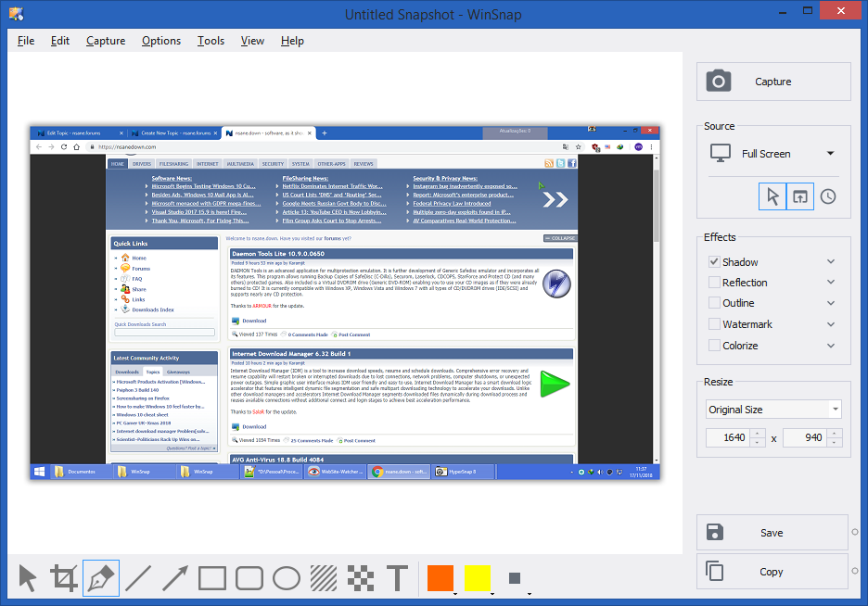Image resolution: width=868 pixels, height=606 pixels.
Task: Open the line width dropdown
Action: pyautogui.click(x=530, y=593)
